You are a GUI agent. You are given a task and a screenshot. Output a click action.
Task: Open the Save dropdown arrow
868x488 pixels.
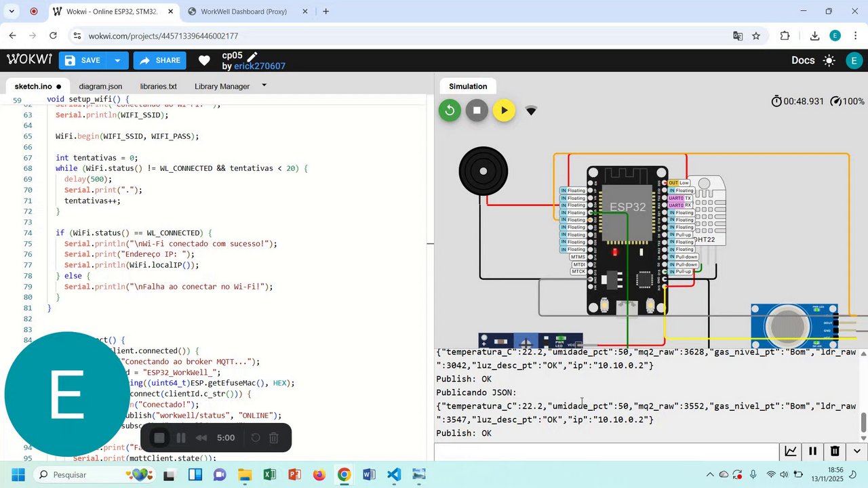pyautogui.click(x=117, y=60)
